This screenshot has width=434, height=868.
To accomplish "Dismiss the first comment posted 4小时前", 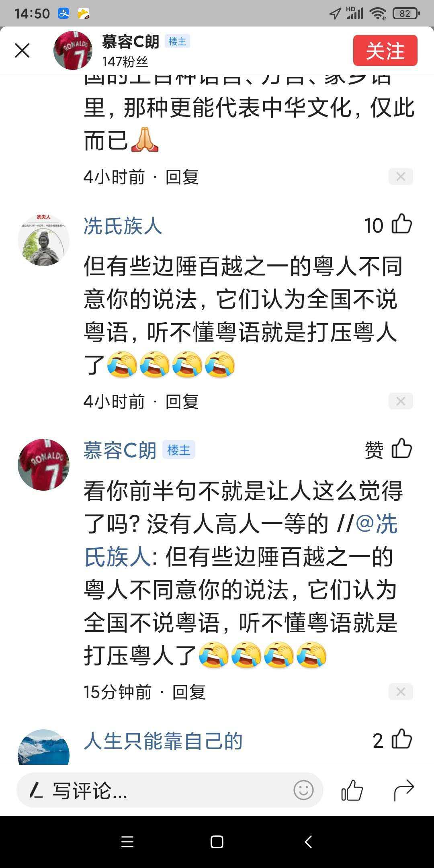I will point(401,177).
